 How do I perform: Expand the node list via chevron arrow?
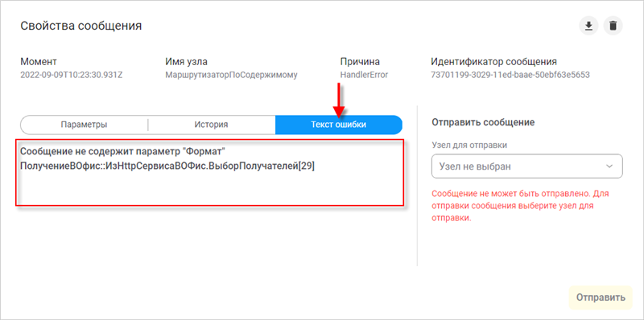pyautogui.click(x=609, y=166)
